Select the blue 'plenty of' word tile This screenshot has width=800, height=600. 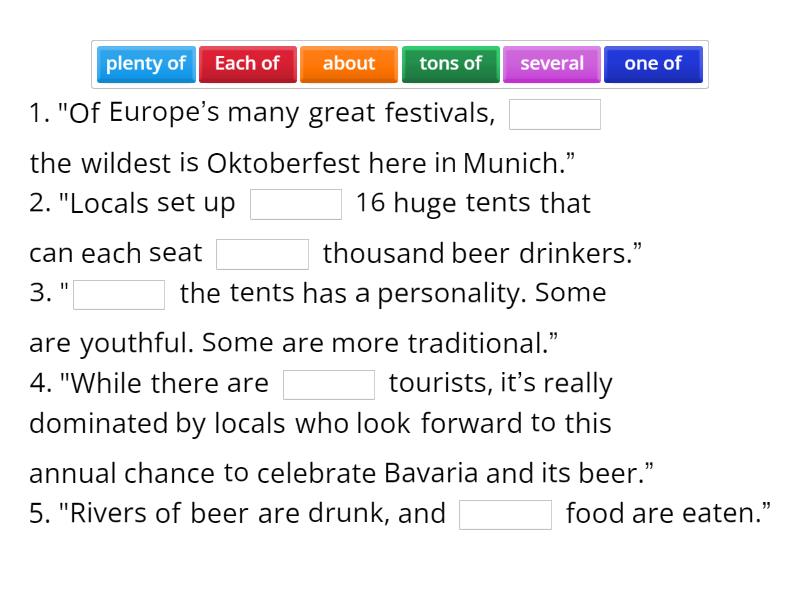(x=146, y=64)
